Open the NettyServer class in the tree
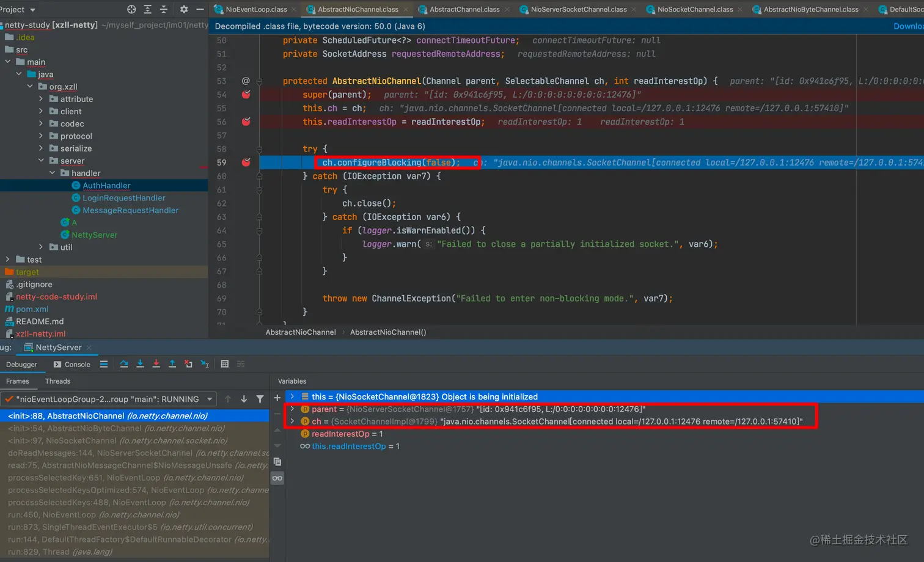This screenshot has width=924, height=562. click(x=94, y=235)
